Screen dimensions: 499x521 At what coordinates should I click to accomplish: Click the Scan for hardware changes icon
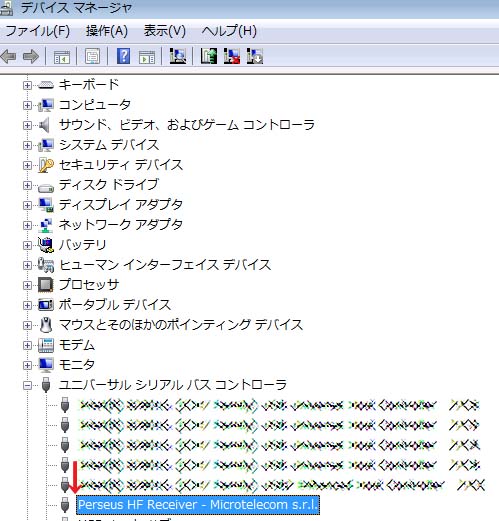pos(178,56)
